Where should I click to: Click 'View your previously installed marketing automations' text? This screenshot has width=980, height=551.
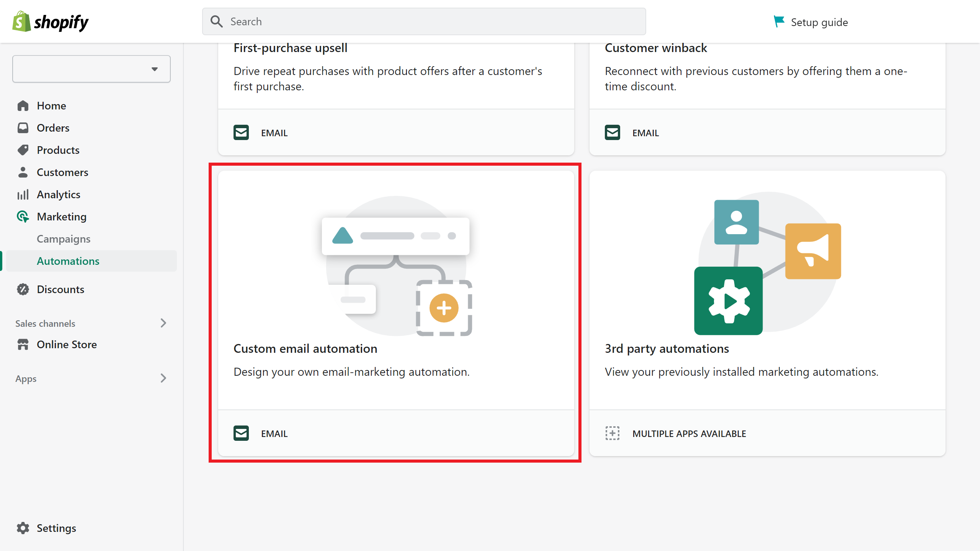coord(742,372)
